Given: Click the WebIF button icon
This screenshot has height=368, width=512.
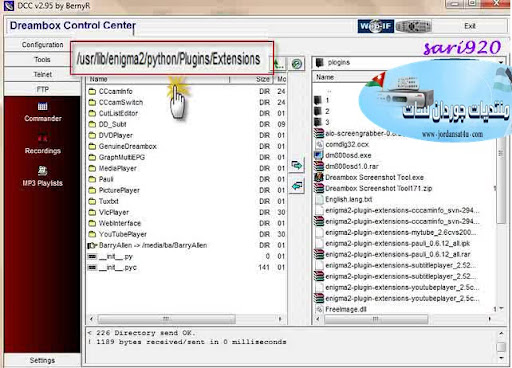Looking at the screenshot, I should 376,26.
